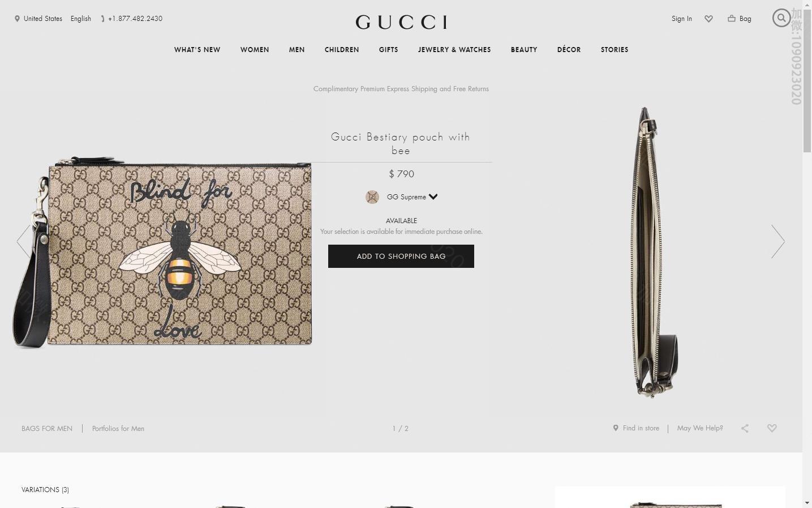Screen dimensions: 812x508
Task: Open the search magnifier icon
Action: pos(781,18)
